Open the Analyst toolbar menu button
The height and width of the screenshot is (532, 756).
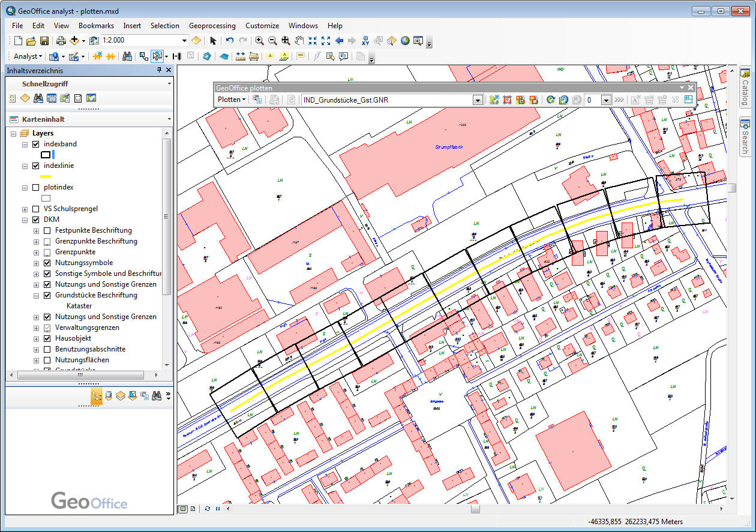(28, 56)
